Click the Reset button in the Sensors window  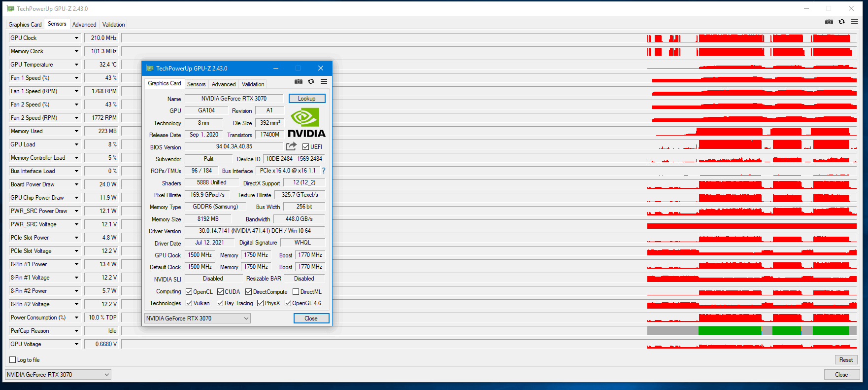846,360
